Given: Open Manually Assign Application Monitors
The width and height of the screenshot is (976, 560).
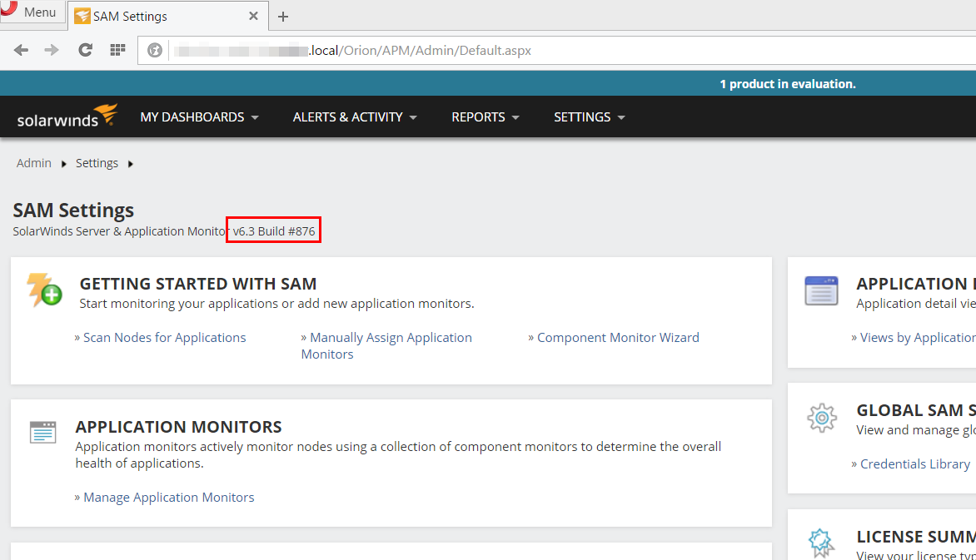Looking at the screenshot, I should [x=386, y=345].
